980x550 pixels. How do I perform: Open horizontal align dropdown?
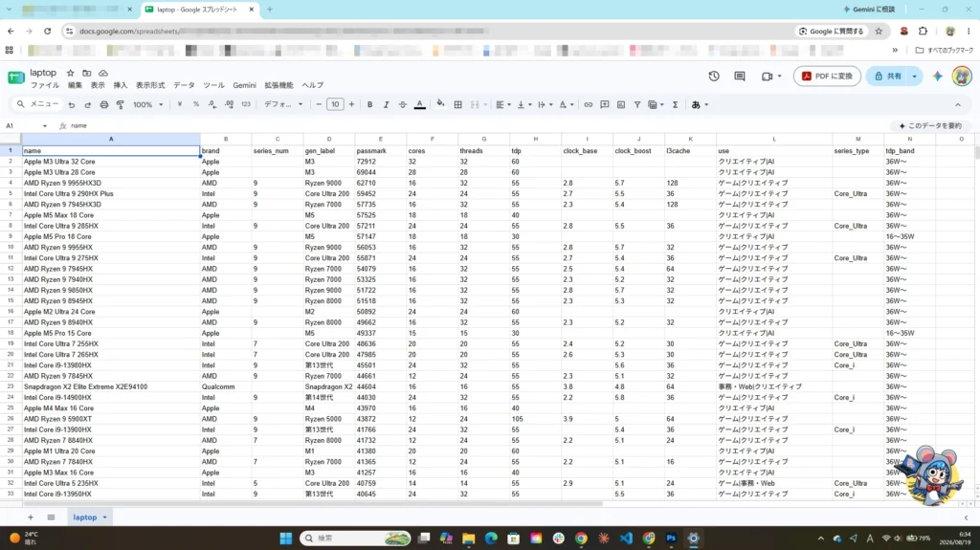[x=503, y=105]
